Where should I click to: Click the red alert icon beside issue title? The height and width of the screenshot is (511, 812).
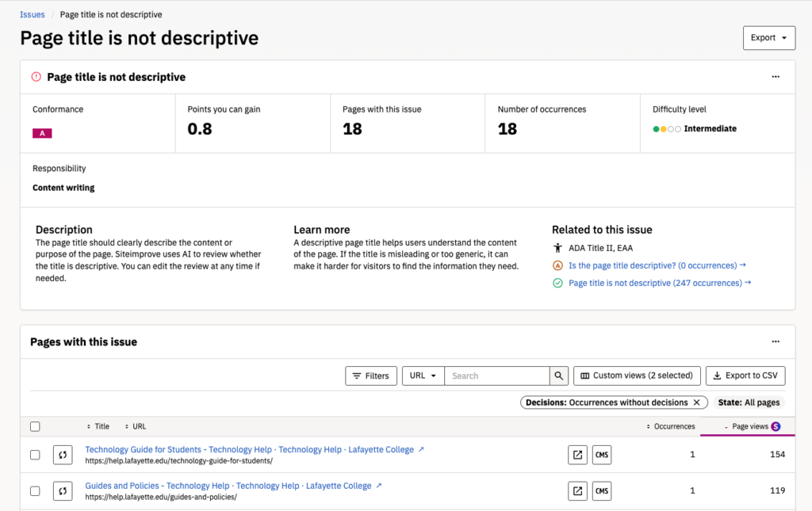coord(36,77)
